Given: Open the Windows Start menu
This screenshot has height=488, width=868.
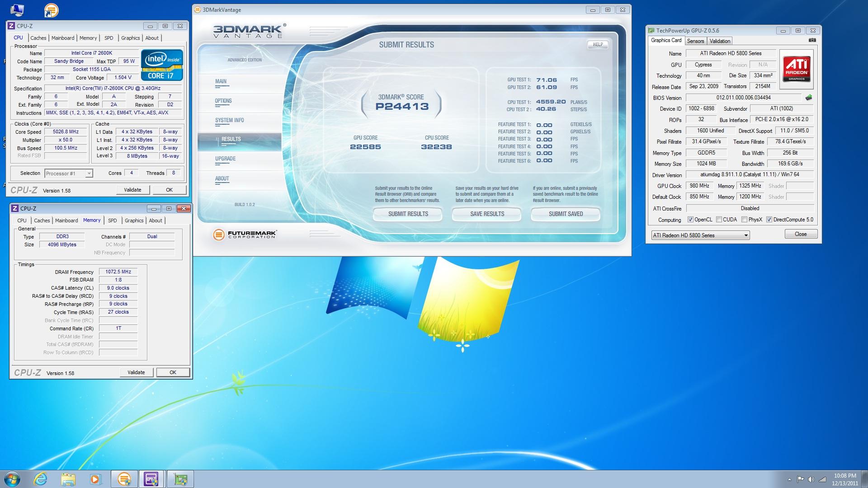Looking at the screenshot, I should (x=12, y=479).
